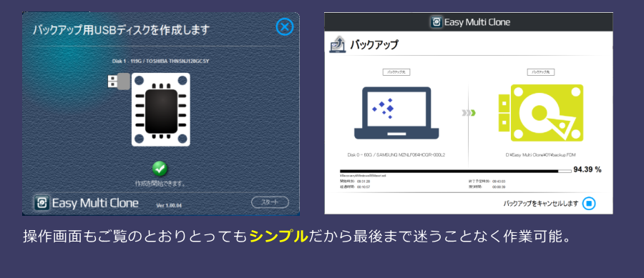Viewport: 644px width, 278px height.
Task: Close the USB disk creation dialog
Action: click(285, 27)
